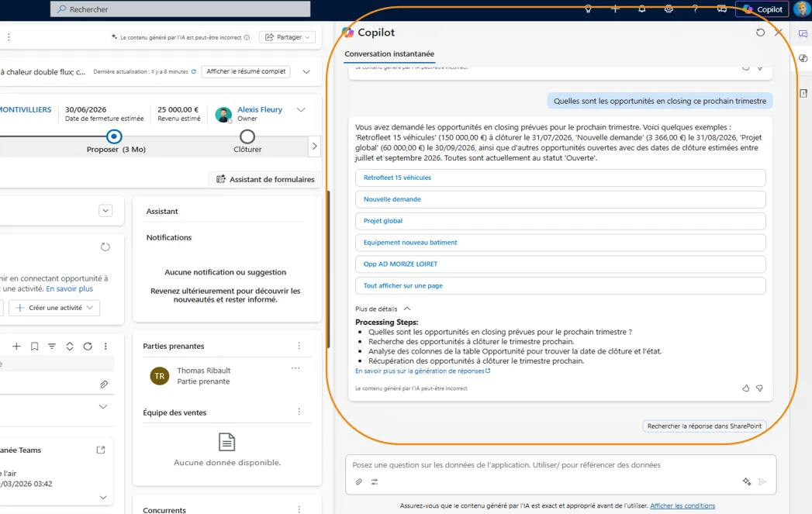
Task: Open the sliders options icon in Copilot input
Action: (x=375, y=482)
